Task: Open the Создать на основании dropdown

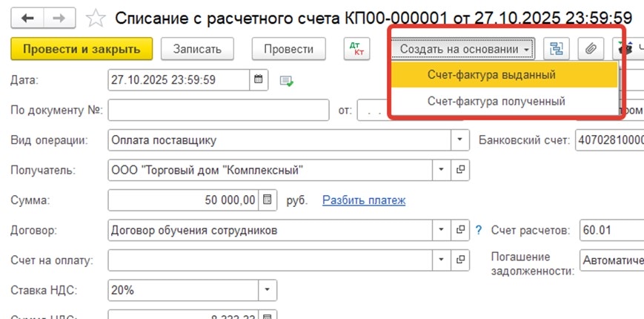Action: pyautogui.click(x=463, y=49)
